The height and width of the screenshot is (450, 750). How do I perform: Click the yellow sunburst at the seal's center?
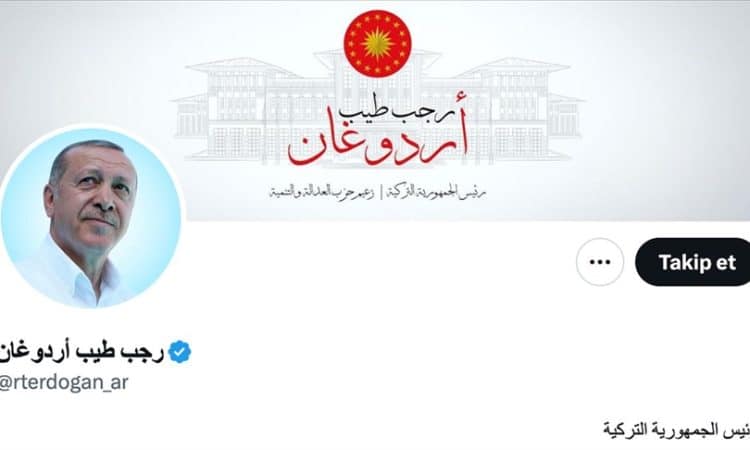[x=377, y=44]
